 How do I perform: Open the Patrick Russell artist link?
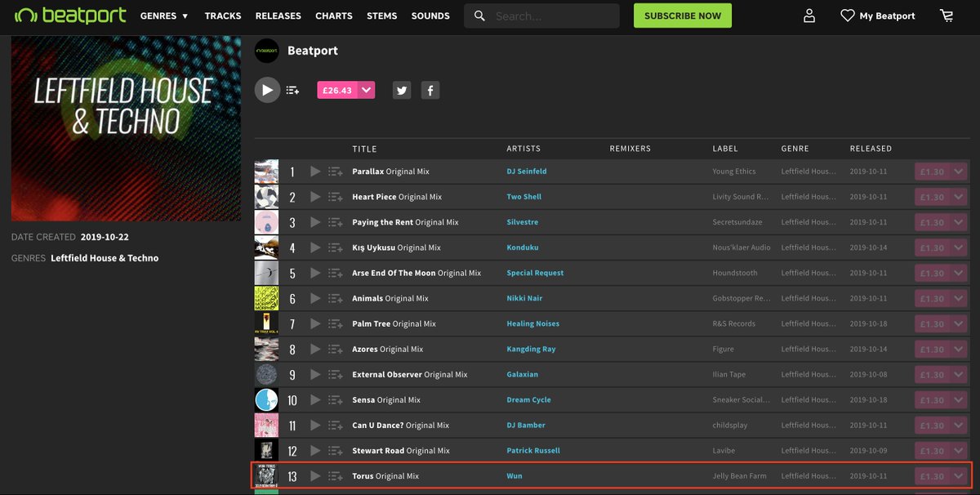pos(533,451)
